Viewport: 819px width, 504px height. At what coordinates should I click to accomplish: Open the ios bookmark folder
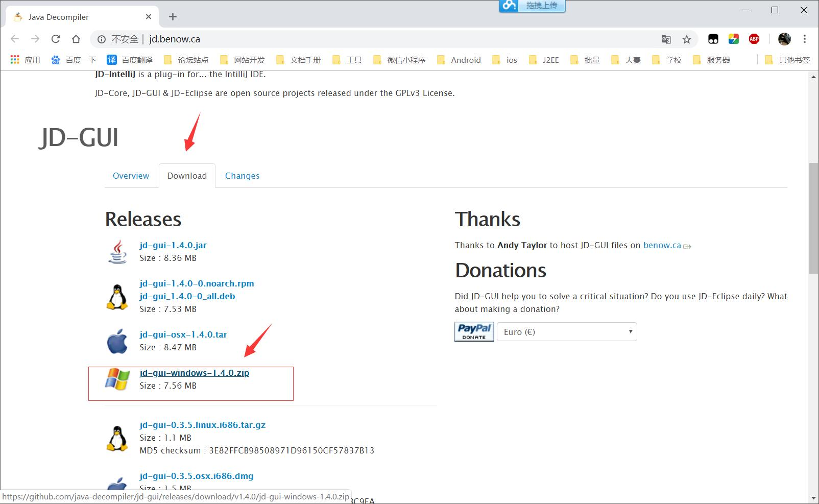504,60
